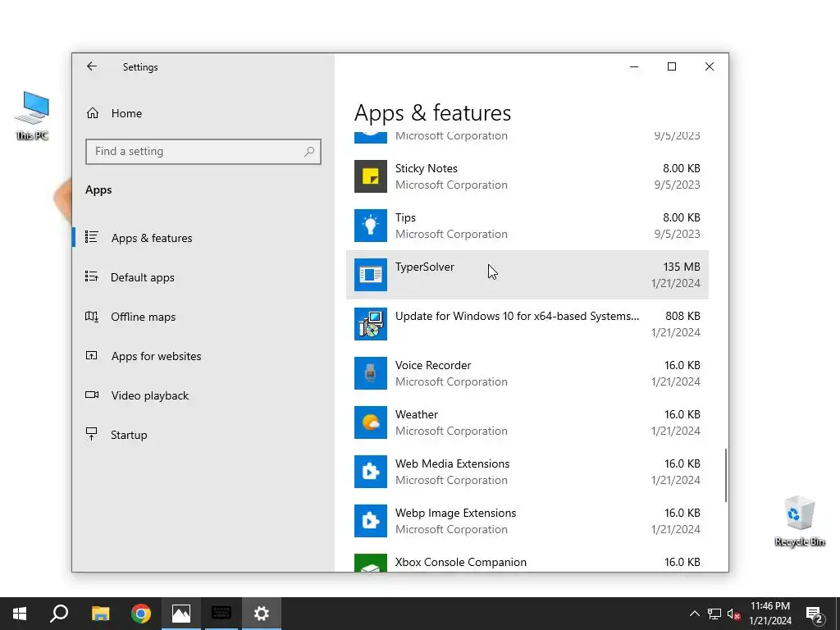Viewport: 840px width, 630px height.
Task: Go to Settings Home
Action: pyautogui.click(x=126, y=113)
